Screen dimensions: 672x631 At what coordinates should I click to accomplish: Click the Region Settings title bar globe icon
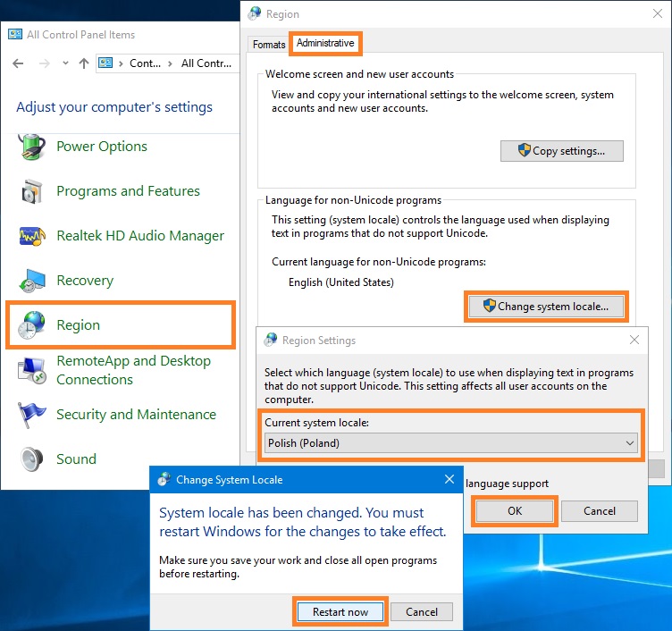coord(271,340)
